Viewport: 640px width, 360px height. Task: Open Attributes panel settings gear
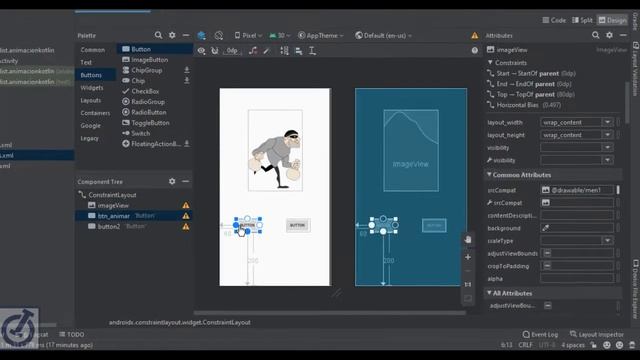[609, 36]
